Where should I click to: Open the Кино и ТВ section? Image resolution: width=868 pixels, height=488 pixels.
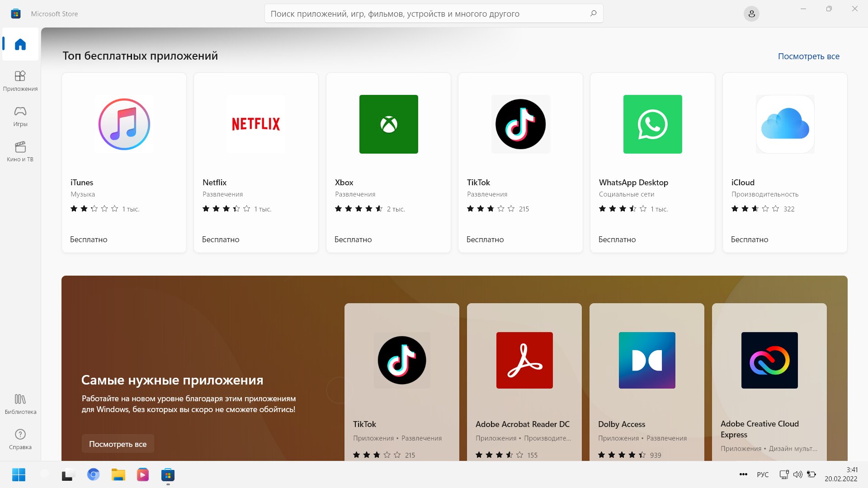tap(20, 151)
